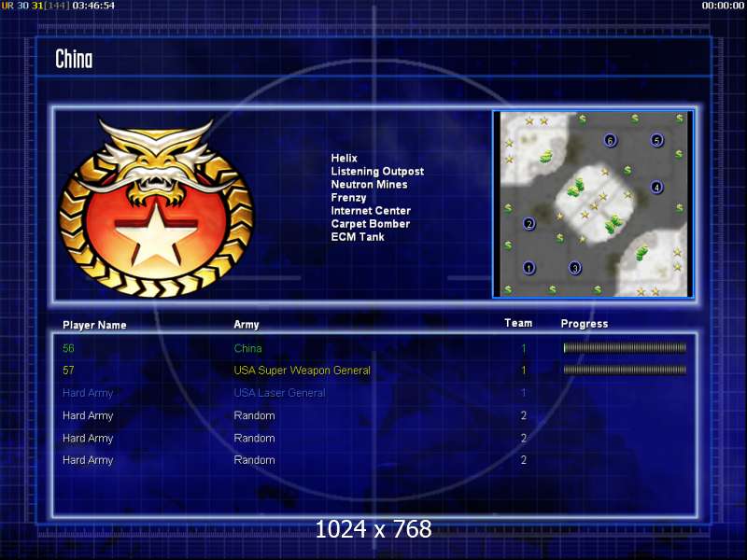Click "China" army of player 56
The width and height of the screenshot is (747, 560).
tap(247, 348)
